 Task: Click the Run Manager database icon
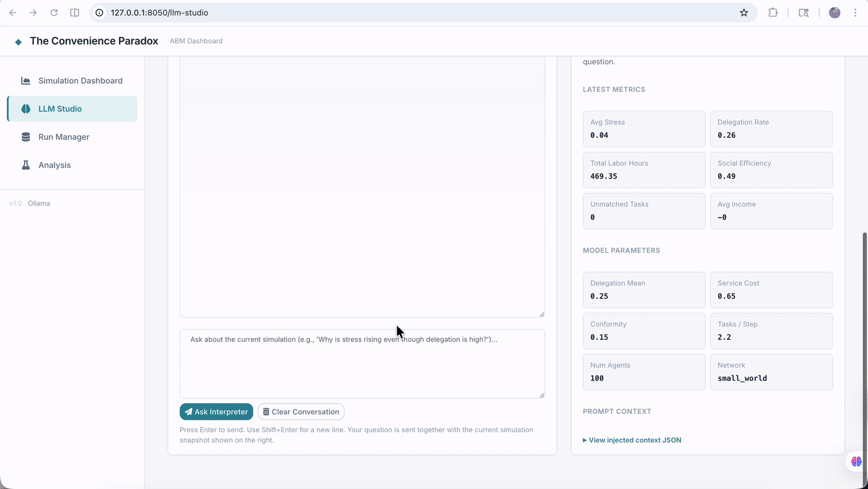click(26, 137)
